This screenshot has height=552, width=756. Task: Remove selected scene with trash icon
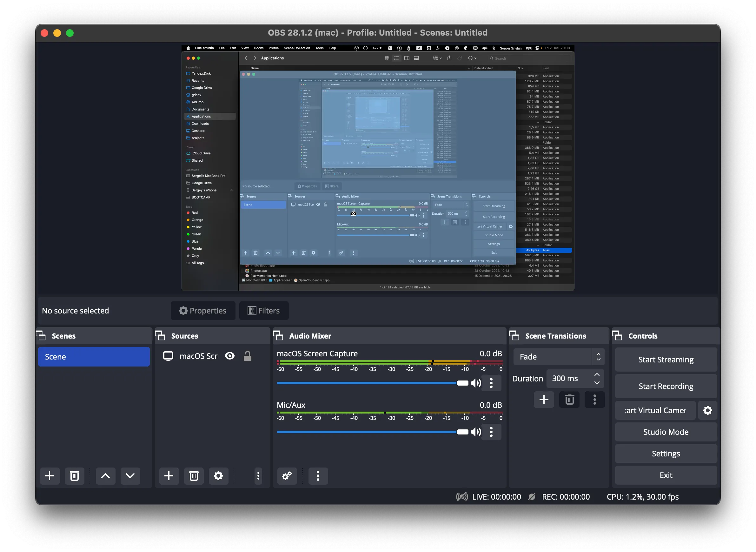coord(75,475)
